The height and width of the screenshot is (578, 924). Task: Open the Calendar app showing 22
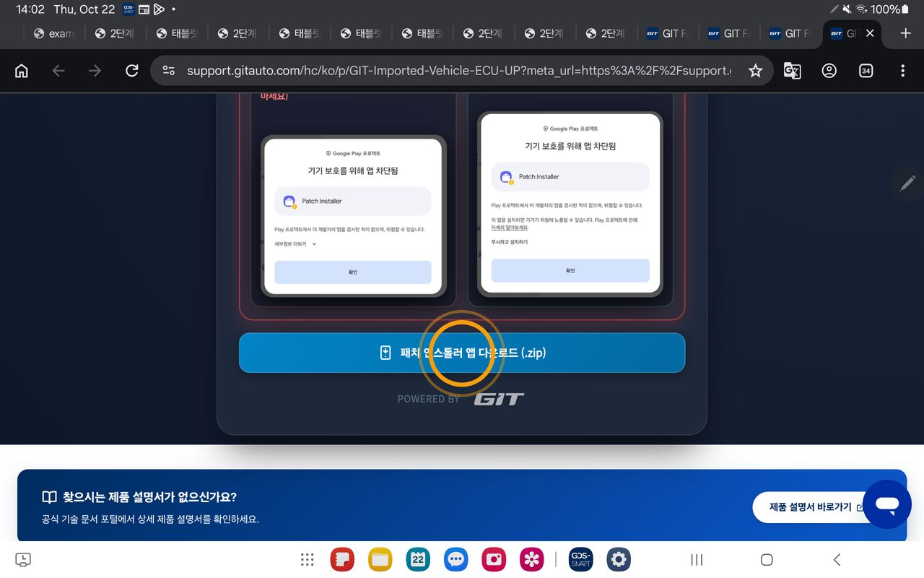(x=418, y=559)
